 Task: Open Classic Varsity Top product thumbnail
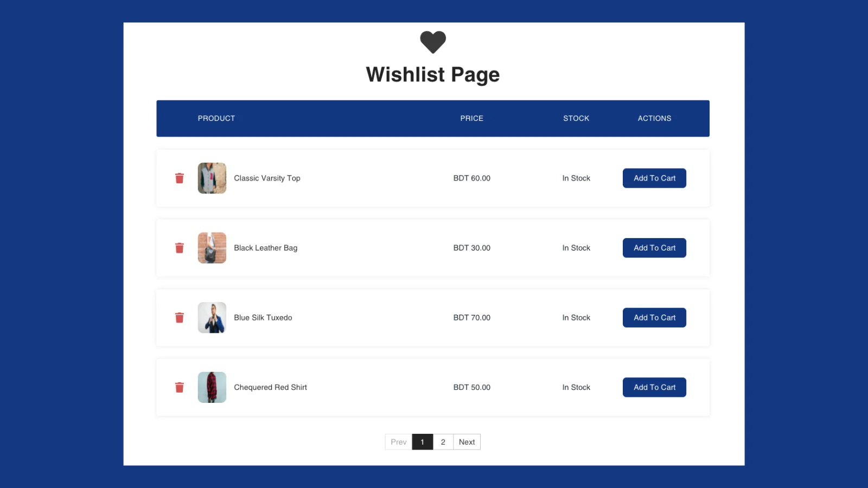(212, 178)
